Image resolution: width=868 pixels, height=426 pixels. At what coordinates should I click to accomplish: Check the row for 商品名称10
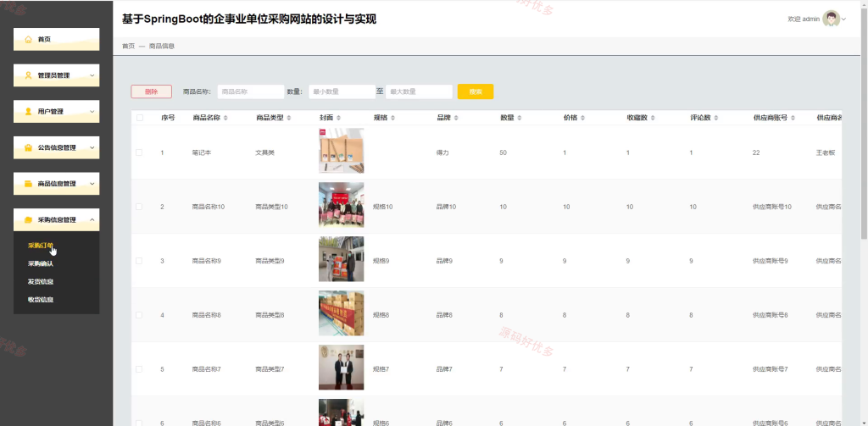tap(139, 207)
